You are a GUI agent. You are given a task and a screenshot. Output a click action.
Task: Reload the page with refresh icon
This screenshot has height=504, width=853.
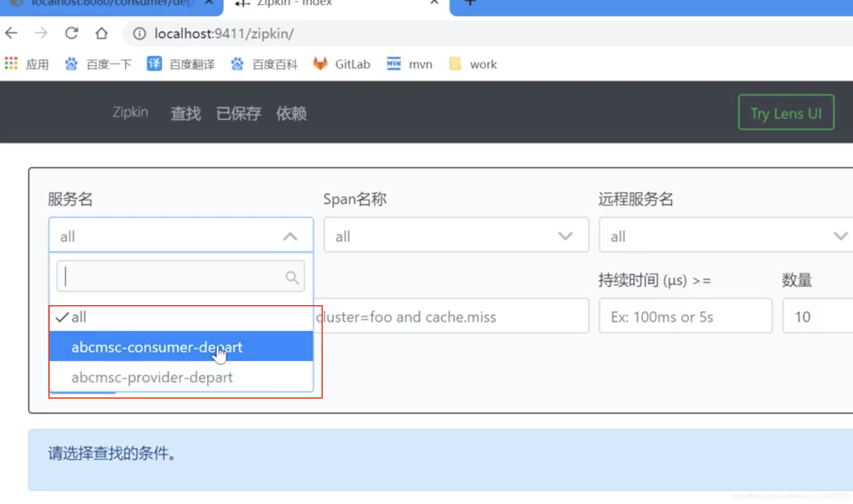(71, 33)
